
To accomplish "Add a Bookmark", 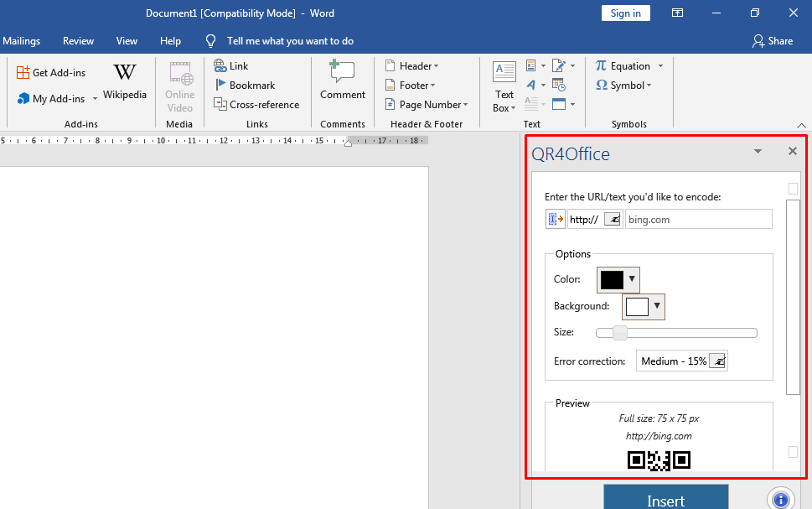I will pos(245,85).
